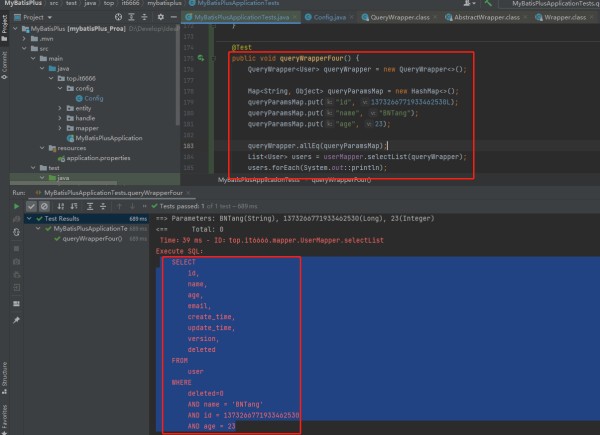Click the 'Tests passed: 1' status text

(x=182, y=206)
